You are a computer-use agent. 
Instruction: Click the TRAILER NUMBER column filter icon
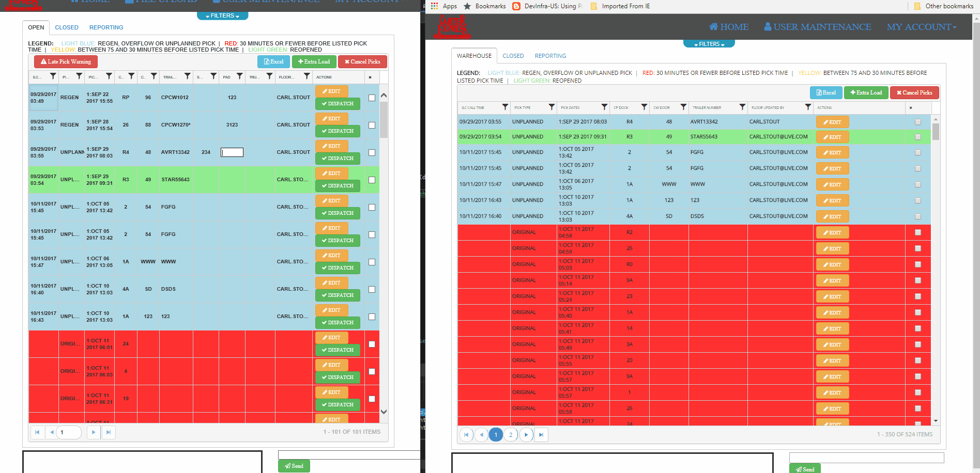(x=742, y=107)
